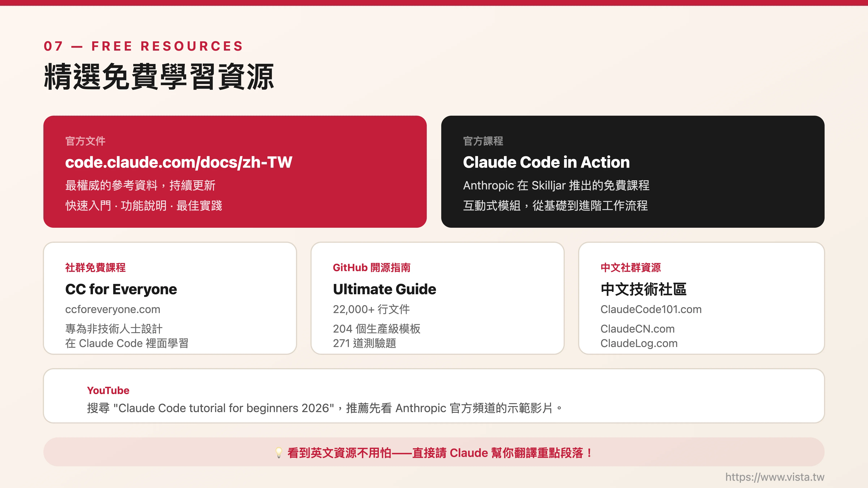Click 'Claude Code in Action' title

[546, 162]
